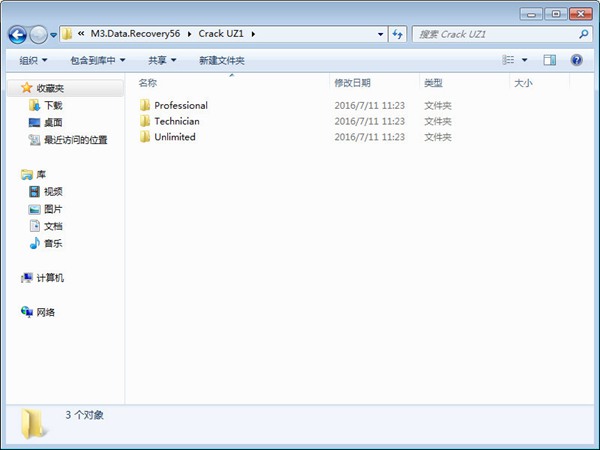The image size is (600, 450).
Task: Open the 图片 library
Action: pos(53,209)
